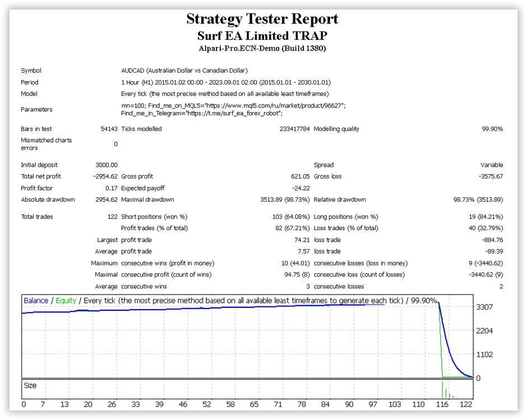Select the AUDCAD symbol description

[184, 71]
